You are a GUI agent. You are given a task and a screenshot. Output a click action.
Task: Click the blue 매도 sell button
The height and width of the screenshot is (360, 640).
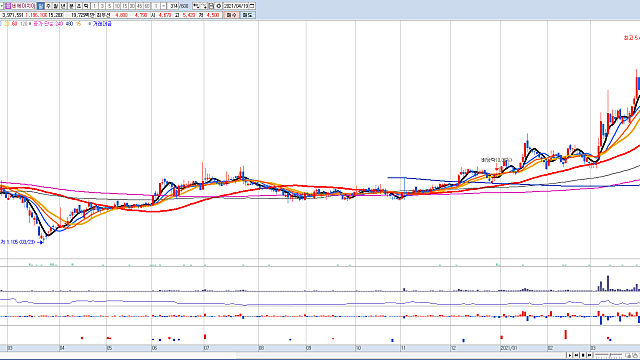pyautogui.click(x=247, y=15)
